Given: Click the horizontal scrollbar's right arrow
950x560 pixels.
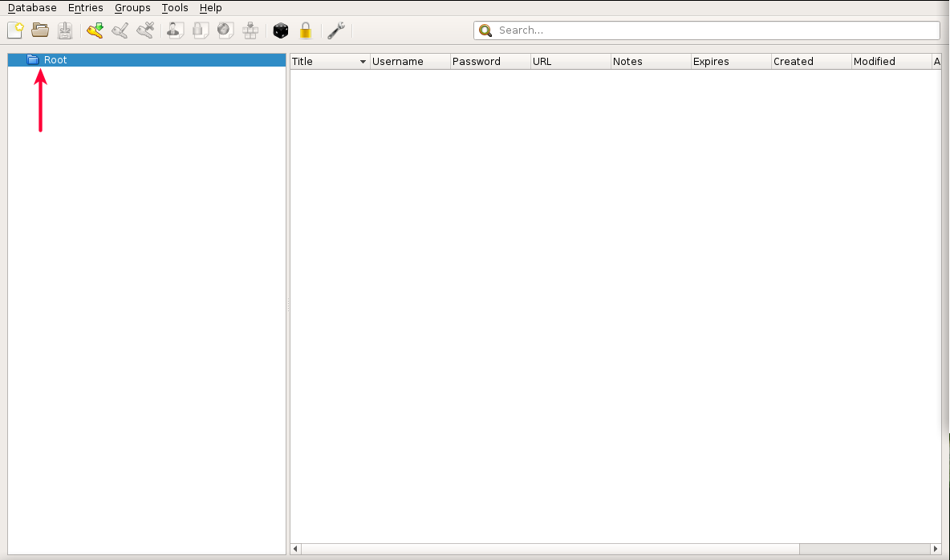Looking at the screenshot, I should [x=935, y=549].
